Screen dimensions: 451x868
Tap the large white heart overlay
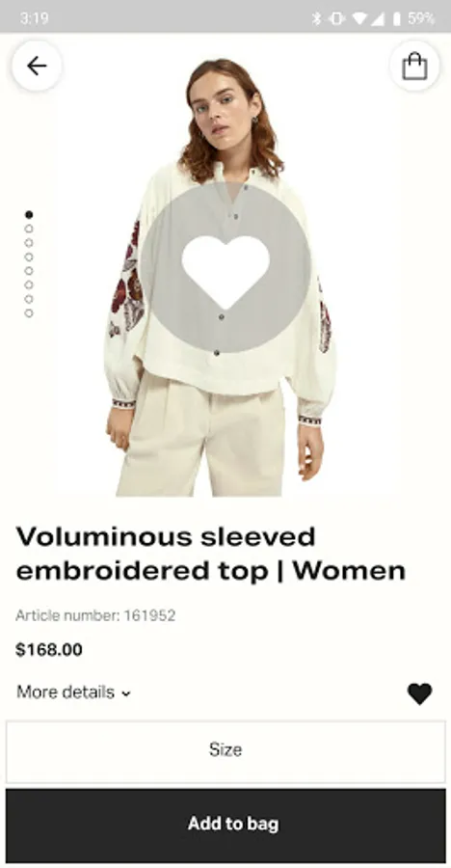point(225,271)
